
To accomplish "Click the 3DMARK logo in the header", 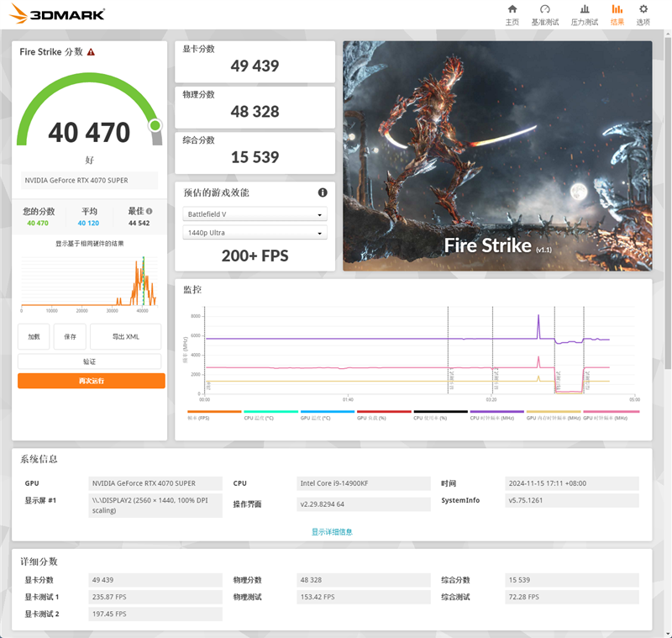I will click(55, 13).
